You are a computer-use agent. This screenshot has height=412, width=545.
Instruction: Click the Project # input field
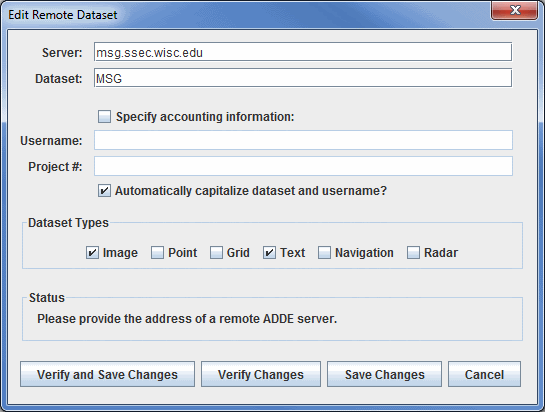pos(303,166)
